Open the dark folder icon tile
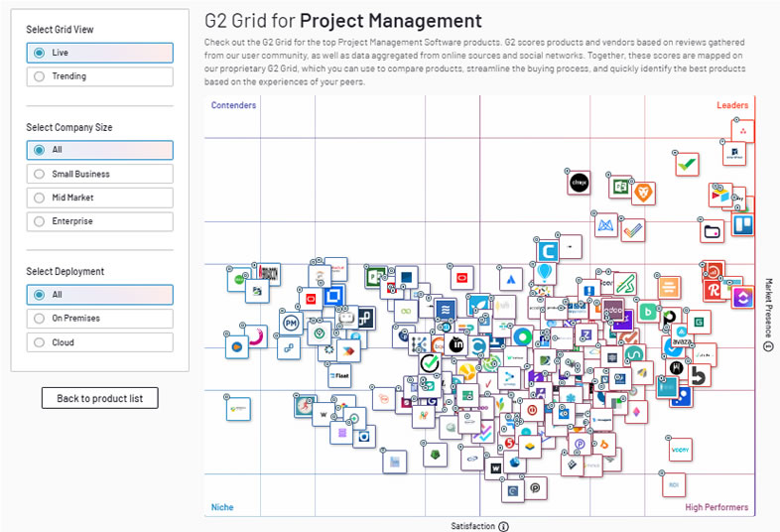780x532 pixels. pyautogui.click(x=712, y=231)
